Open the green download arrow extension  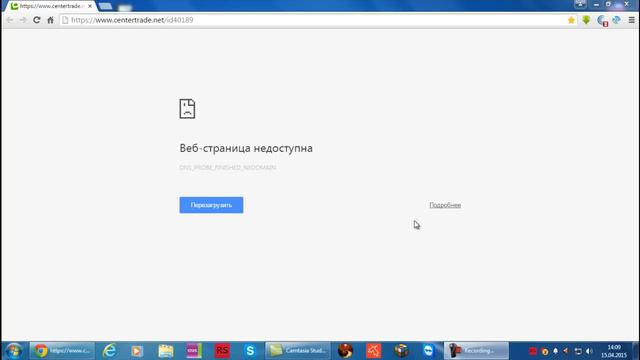(586, 20)
